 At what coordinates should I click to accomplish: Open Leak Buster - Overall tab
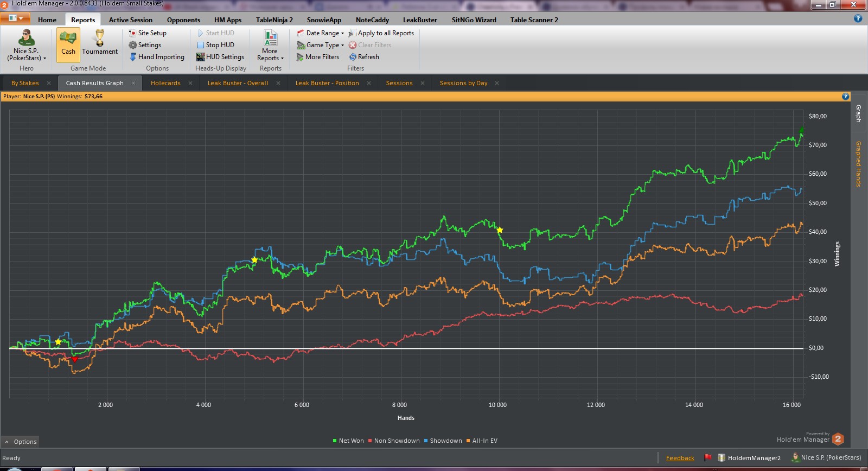(238, 83)
